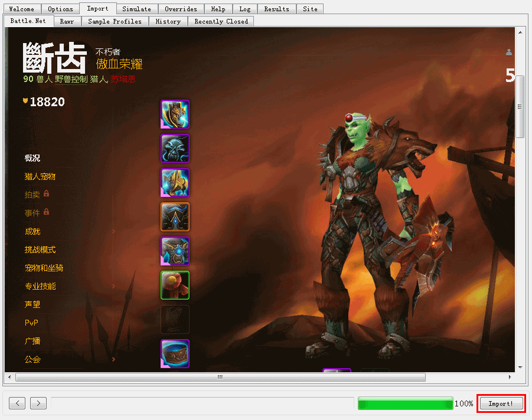Image resolution: width=532 pixels, height=420 pixels.
Task: Open the Site tab
Action: (310, 9)
